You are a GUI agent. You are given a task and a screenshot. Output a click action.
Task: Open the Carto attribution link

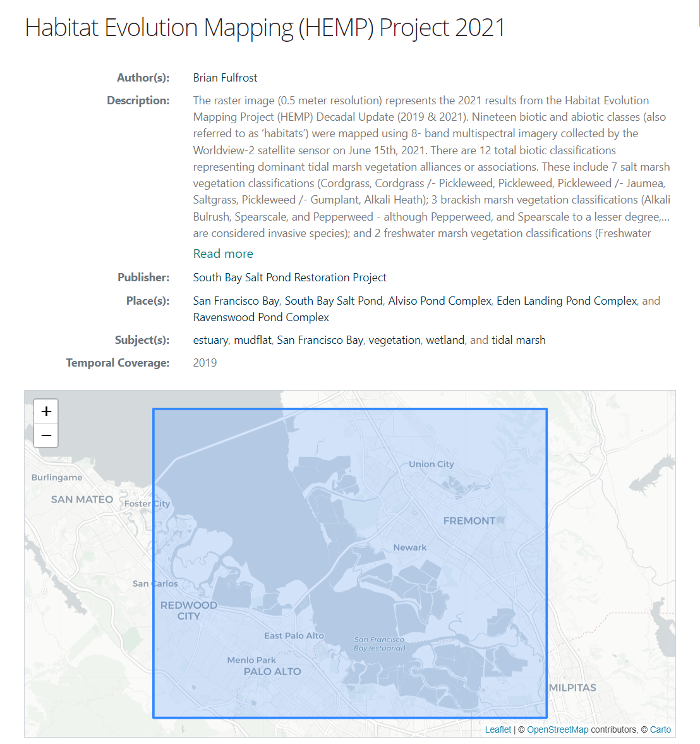[660, 729]
